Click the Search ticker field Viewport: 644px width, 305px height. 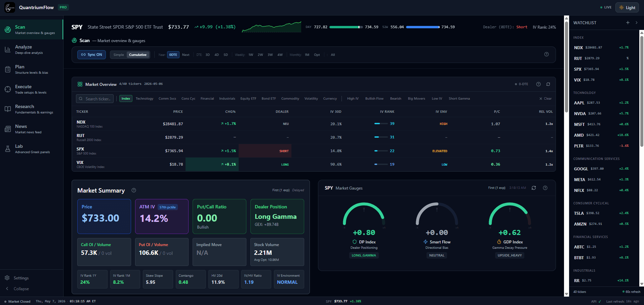pyautogui.click(x=95, y=99)
